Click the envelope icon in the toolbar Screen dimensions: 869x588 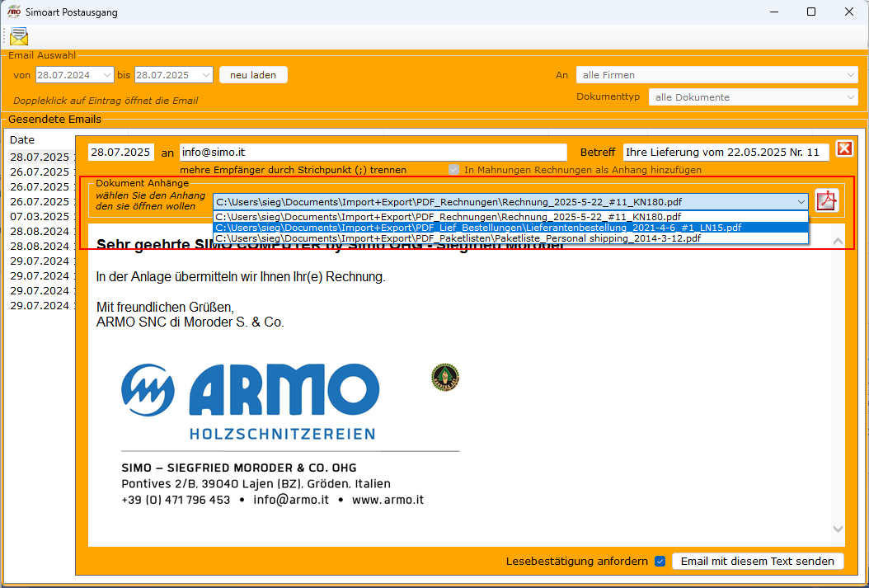point(18,36)
